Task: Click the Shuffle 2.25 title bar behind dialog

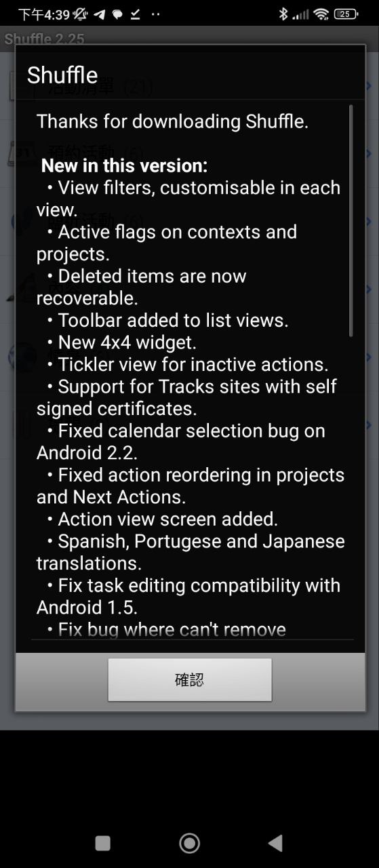Action: click(44, 39)
